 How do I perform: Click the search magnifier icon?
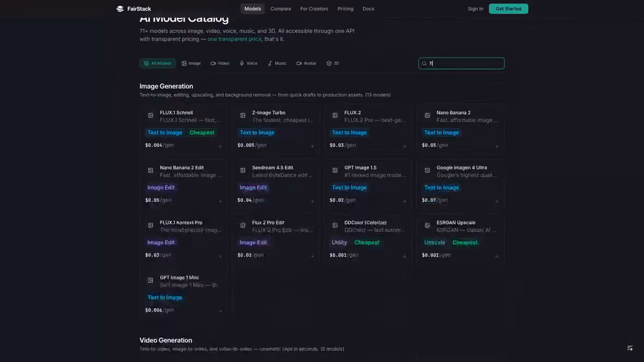pyautogui.click(x=424, y=63)
